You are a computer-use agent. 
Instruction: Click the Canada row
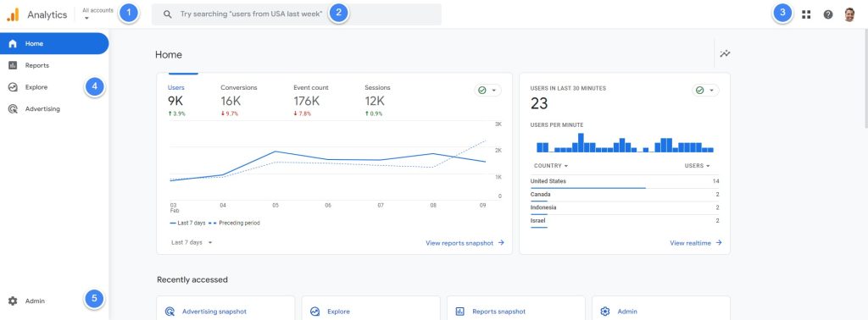625,195
